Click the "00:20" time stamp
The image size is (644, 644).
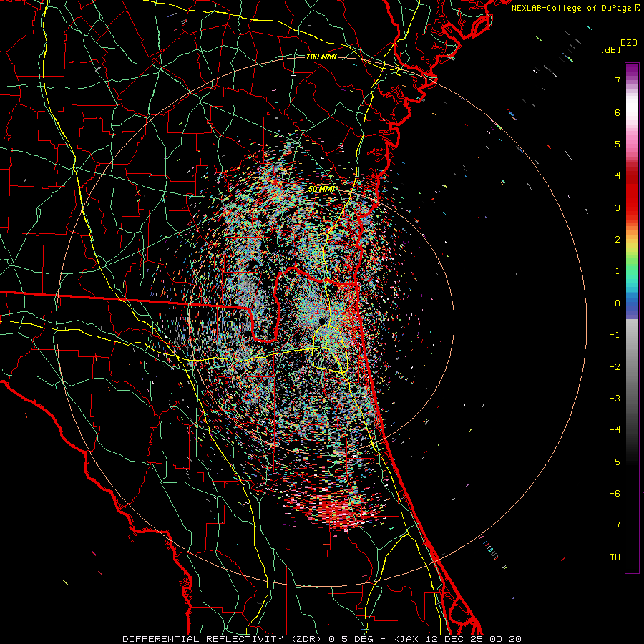[x=506, y=639]
